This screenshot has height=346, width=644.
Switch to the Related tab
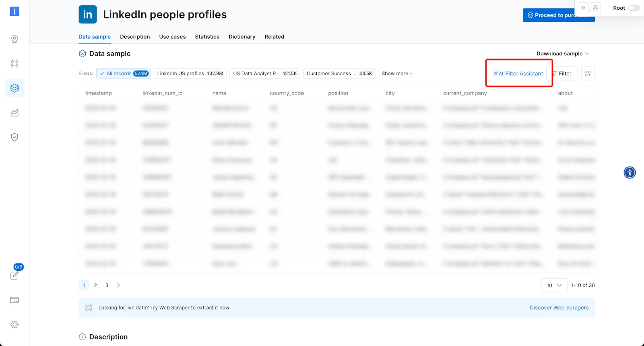tap(275, 37)
